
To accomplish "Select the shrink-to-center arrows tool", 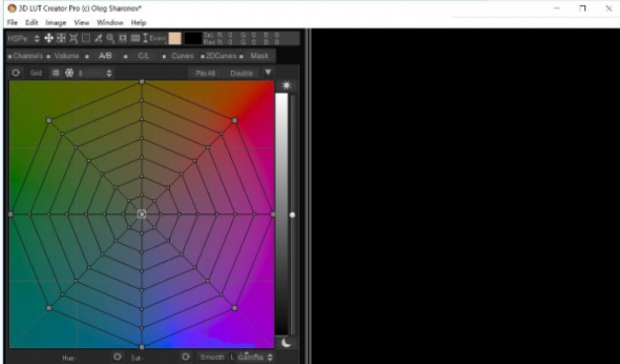I will coord(73,37).
